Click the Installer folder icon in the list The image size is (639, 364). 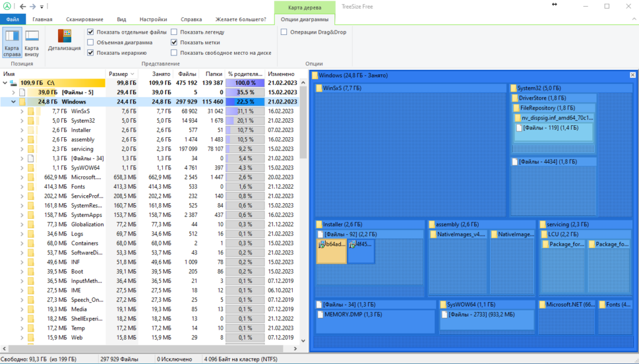click(31, 130)
